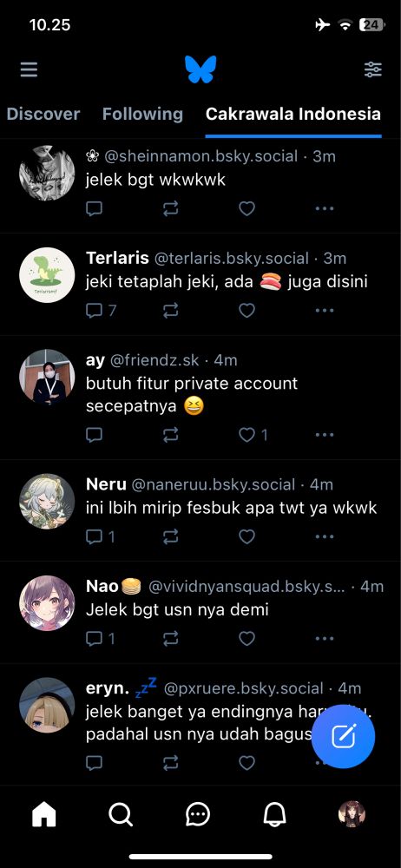401x868 pixels.
Task: Open more options on sheinnamon's post
Action: tap(325, 208)
